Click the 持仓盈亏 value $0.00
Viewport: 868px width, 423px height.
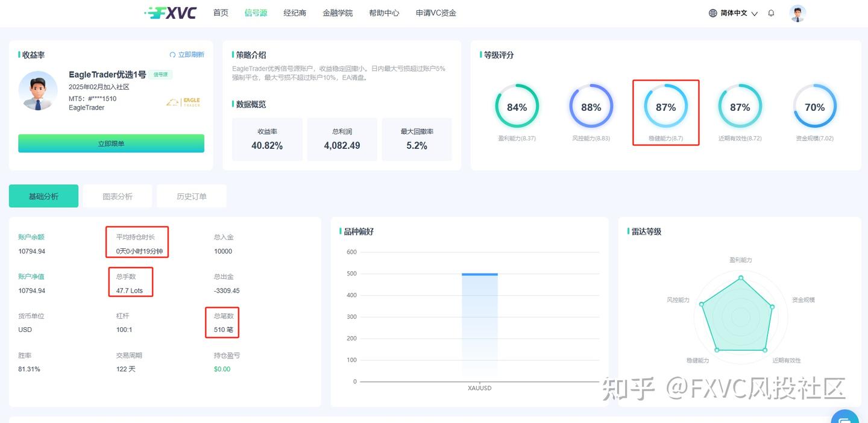[x=222, y=369]
